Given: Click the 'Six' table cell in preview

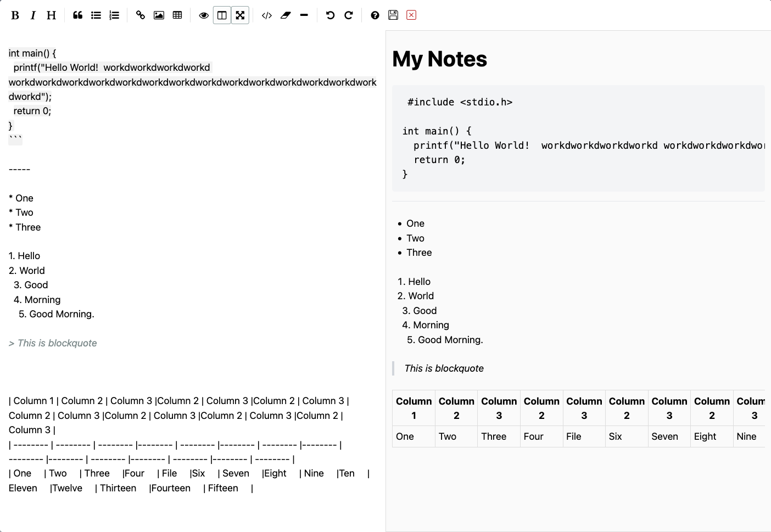Looking at the screenshot, I should (x=627, y=436).
